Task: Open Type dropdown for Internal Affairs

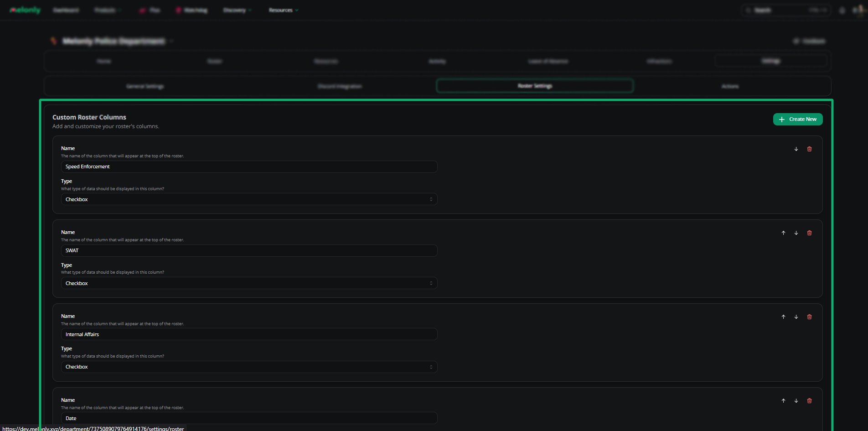Action: pos(249,367)
